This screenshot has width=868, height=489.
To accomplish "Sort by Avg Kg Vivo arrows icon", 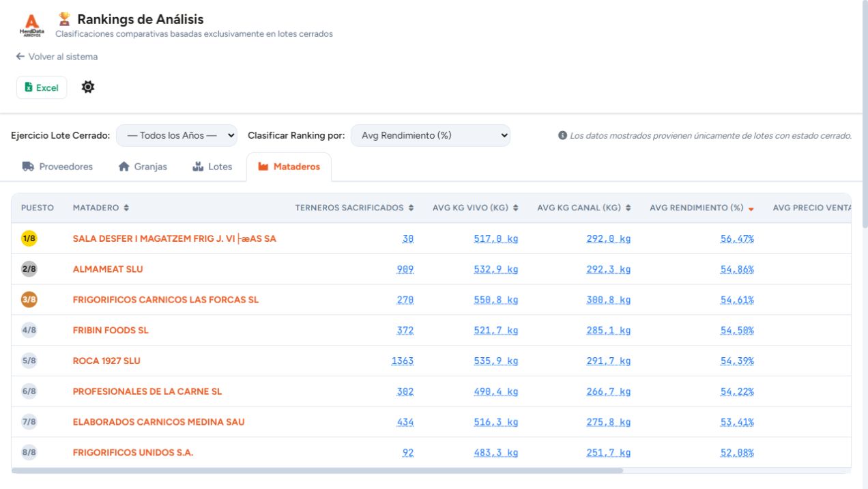I will 516,208.
